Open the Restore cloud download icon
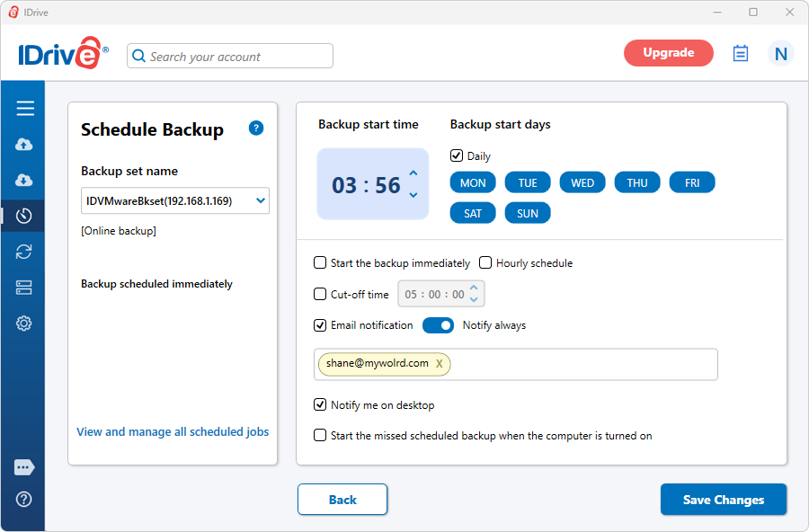Image resolution: width=809 pixels, height=532 pixels. pos(24,181)
